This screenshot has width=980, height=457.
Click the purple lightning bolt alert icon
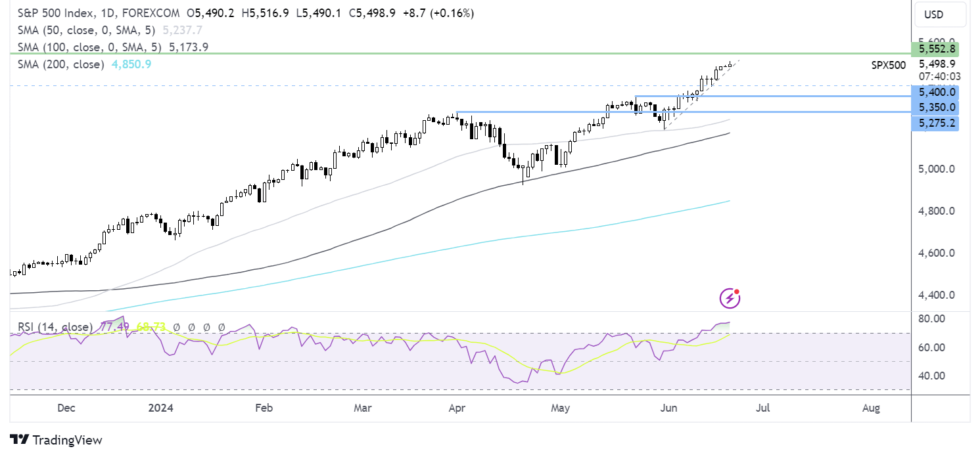(x=730, y=299)
